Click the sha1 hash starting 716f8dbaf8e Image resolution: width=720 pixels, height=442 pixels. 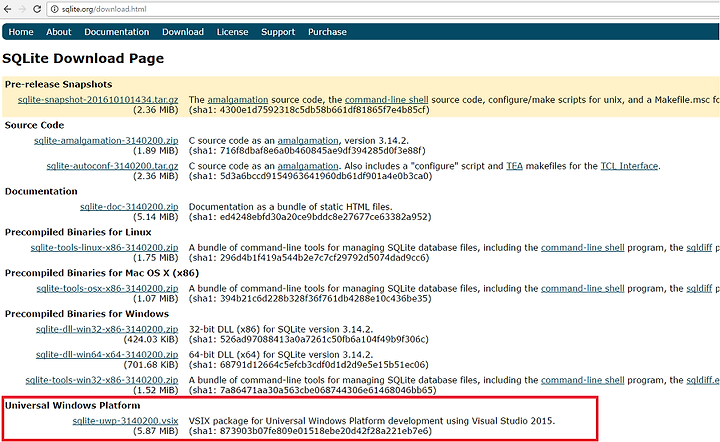click(x=307, y=151)
